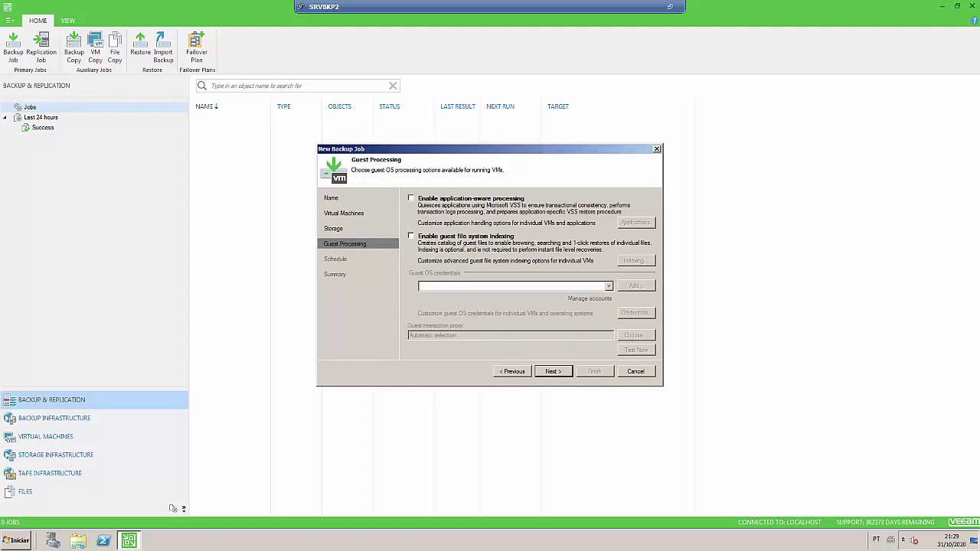The width and height of the screenshot is (980, 551).
Task: Click the Previous button
Action: coord(512,372)
